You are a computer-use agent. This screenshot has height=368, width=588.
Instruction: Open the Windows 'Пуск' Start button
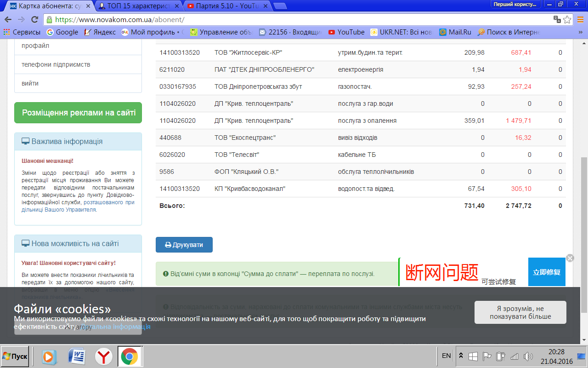15,356
